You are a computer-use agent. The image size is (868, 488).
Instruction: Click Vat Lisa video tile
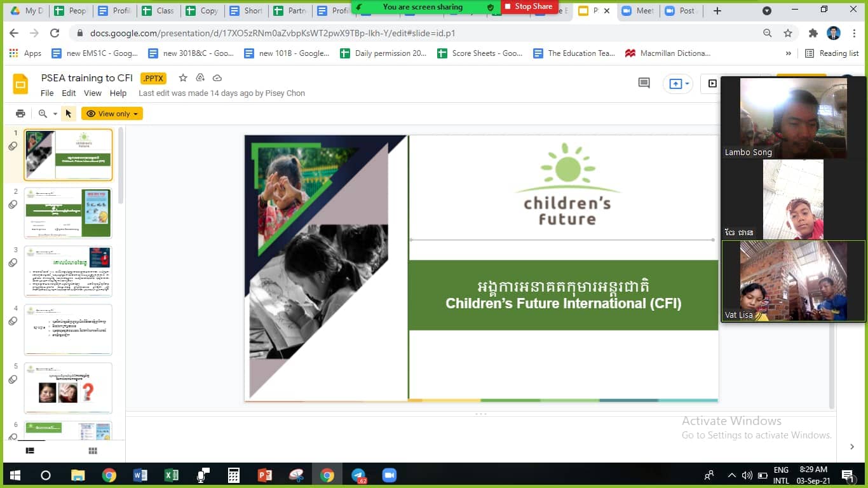[x=794, y=281]
